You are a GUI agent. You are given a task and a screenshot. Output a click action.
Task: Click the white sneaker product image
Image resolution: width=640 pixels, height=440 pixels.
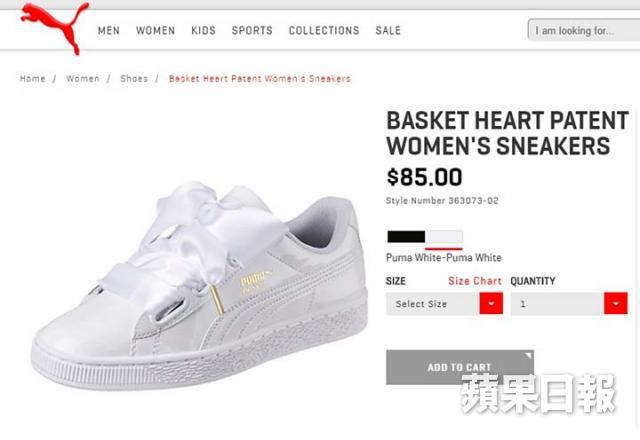pos(200,285)
